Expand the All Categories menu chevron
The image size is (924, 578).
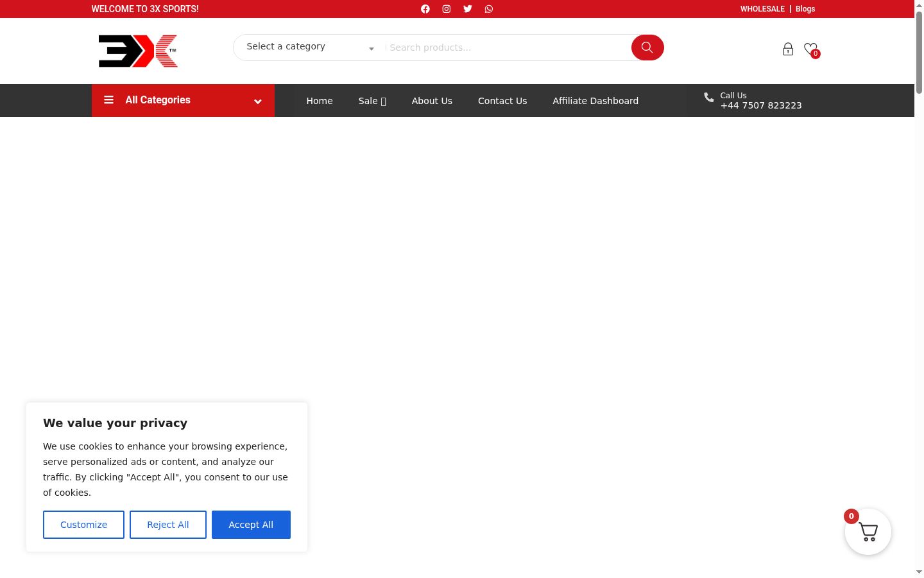tap(258, 101)
